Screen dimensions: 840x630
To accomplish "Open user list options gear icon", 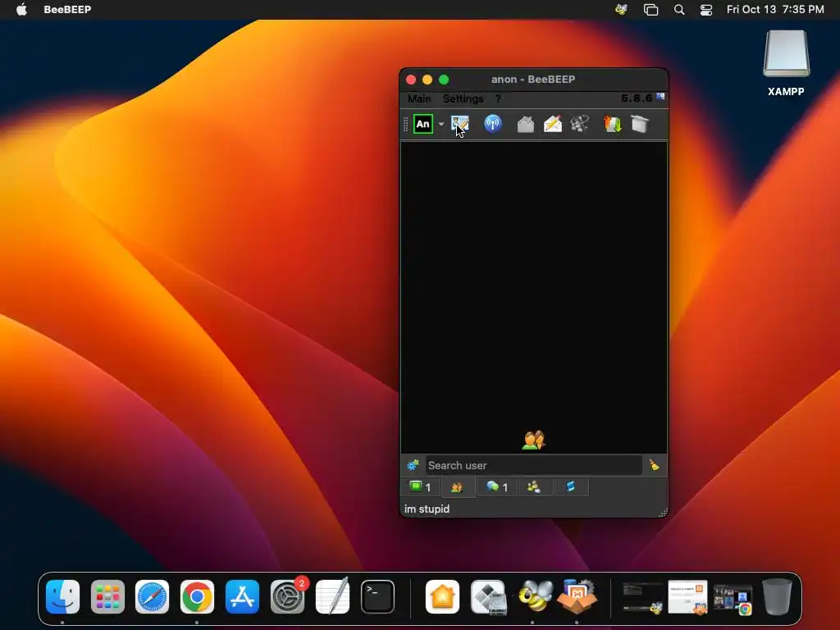I will click(x=413, y=465).
